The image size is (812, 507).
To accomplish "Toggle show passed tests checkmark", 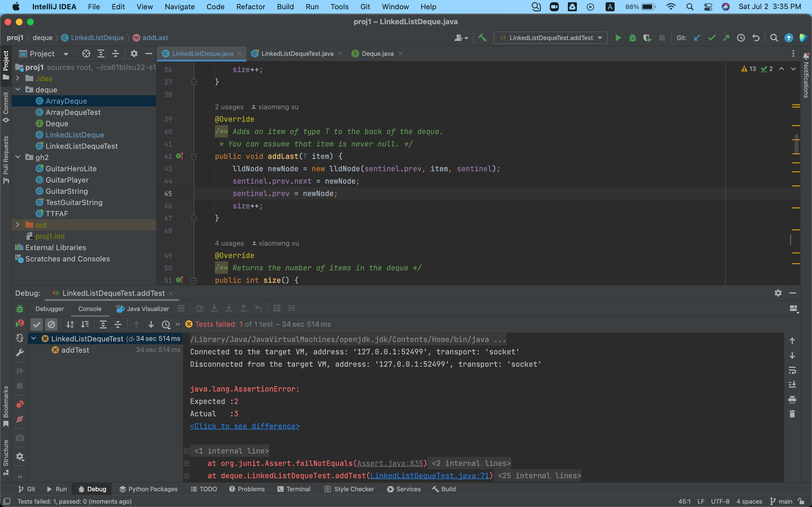I will 37,324.
